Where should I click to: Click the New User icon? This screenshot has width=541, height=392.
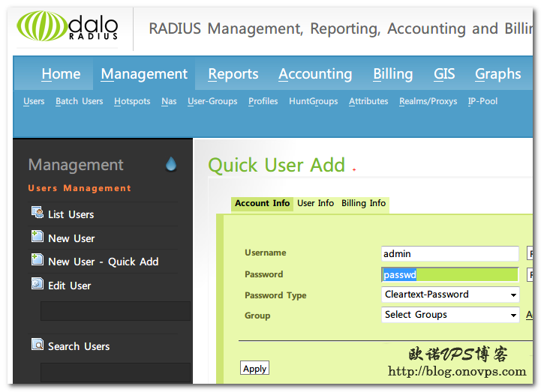point(38,237)
